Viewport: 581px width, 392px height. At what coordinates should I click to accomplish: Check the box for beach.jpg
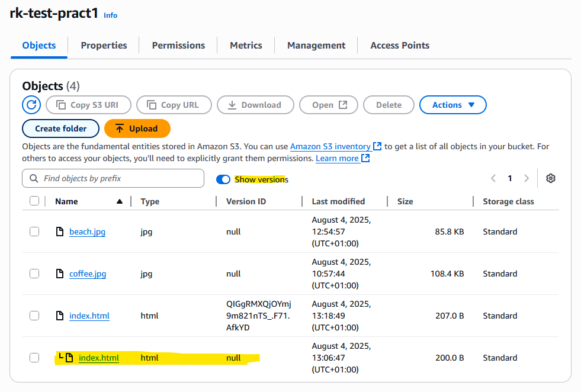tap(34, 232)
